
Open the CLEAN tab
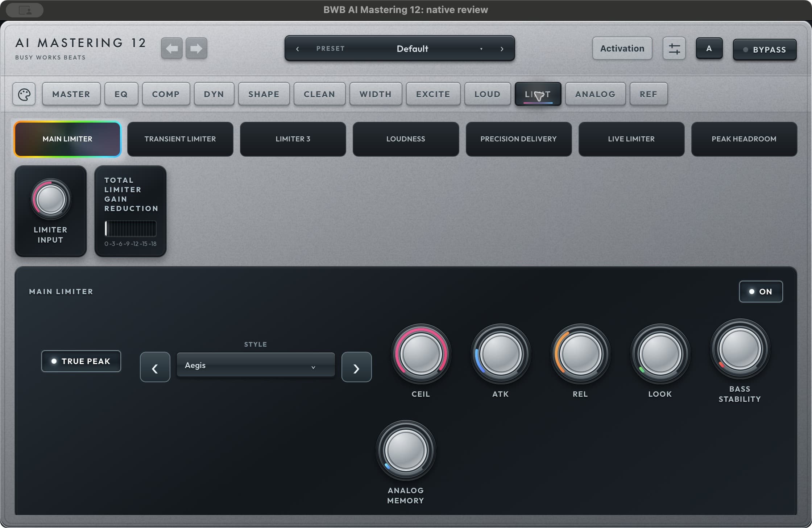319,94
